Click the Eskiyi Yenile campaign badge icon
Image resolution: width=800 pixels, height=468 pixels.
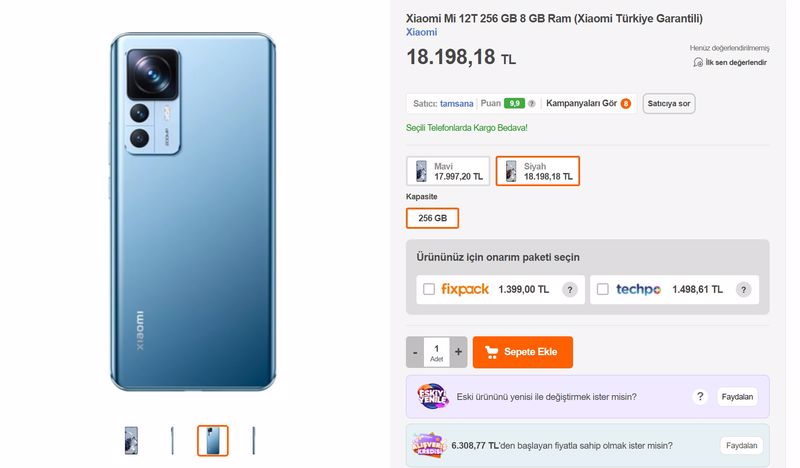433,397
